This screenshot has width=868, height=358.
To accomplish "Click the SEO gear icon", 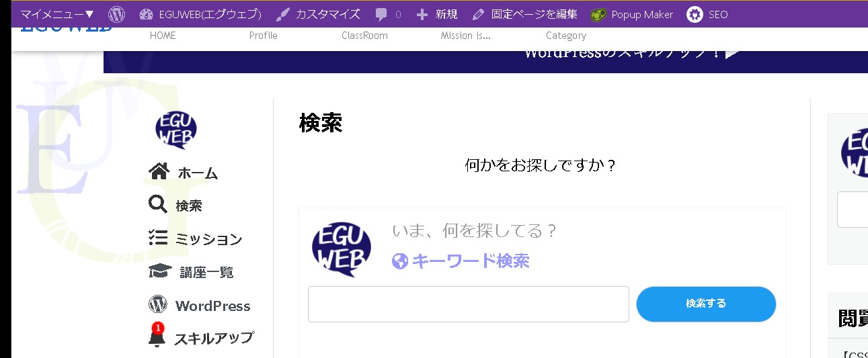I will (695, 14).
